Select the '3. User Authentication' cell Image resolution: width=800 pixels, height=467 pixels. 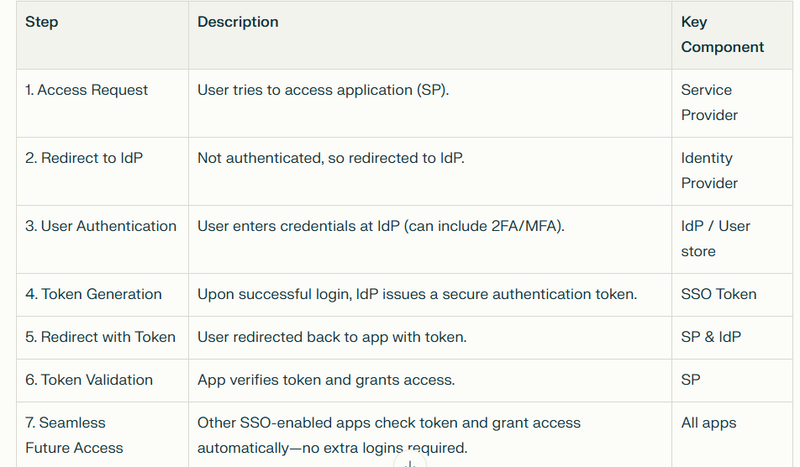pyautogui.click(x=102, y=239)
